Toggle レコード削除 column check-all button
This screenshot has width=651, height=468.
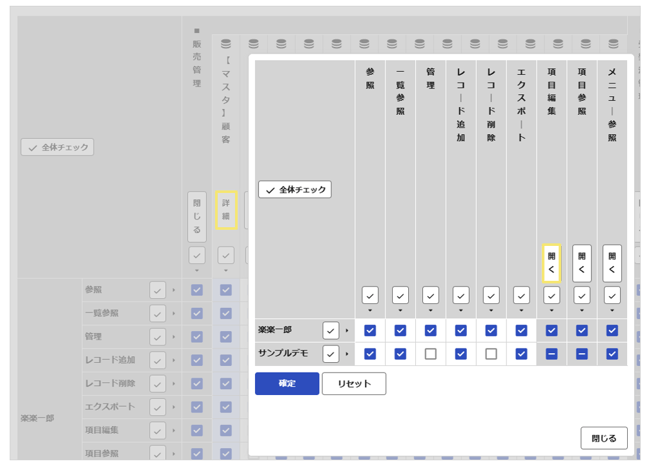pyautogui.click(x=491, y=295)
